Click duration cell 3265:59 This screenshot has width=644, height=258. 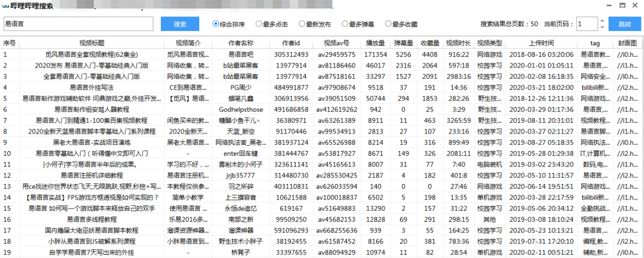click(459, 121)
